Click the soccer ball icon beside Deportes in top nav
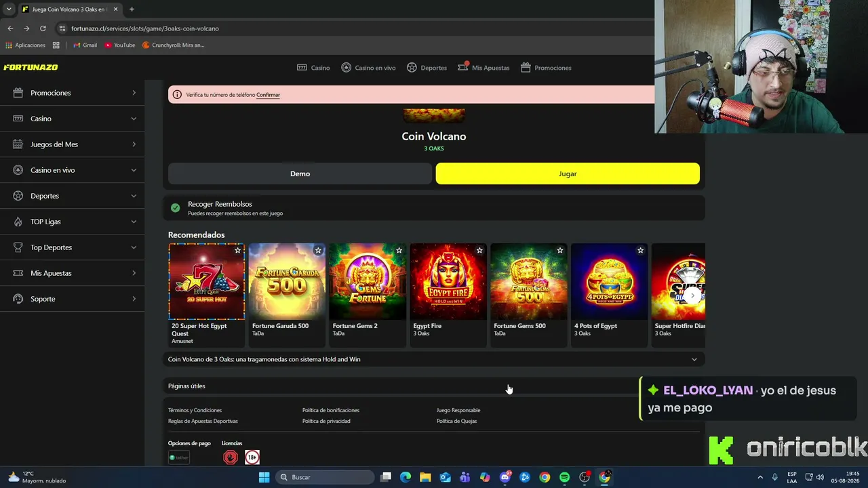The width and height of the screenshot is (868, 488). click(x=412, y=68)
